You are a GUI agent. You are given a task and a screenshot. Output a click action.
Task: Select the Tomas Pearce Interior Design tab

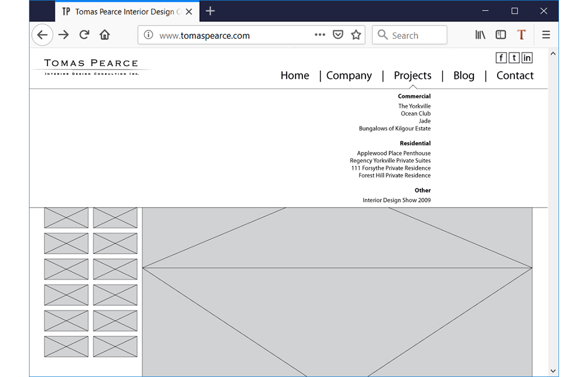pyautogui.click(x=127, y=12)
